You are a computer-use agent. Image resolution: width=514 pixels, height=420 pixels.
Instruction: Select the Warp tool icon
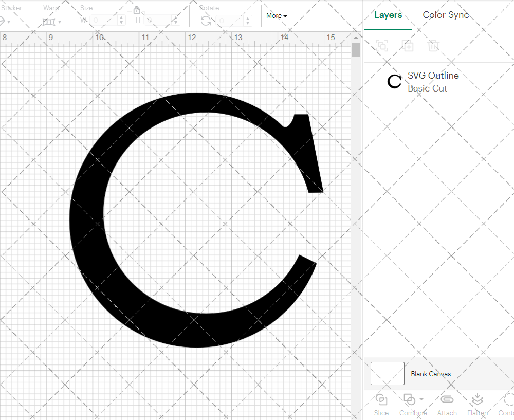coord(49,21)
